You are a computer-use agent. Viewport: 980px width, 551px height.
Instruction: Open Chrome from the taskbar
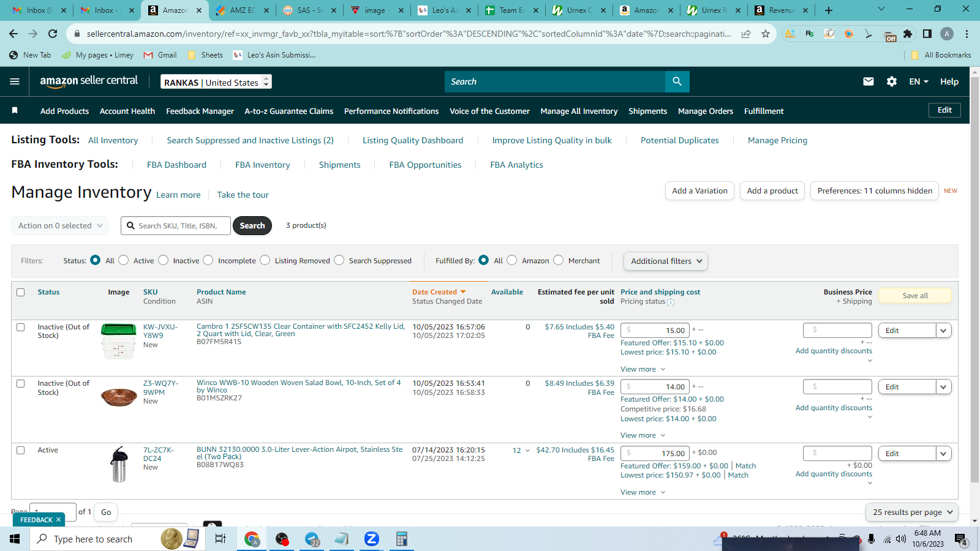(252, 539)
